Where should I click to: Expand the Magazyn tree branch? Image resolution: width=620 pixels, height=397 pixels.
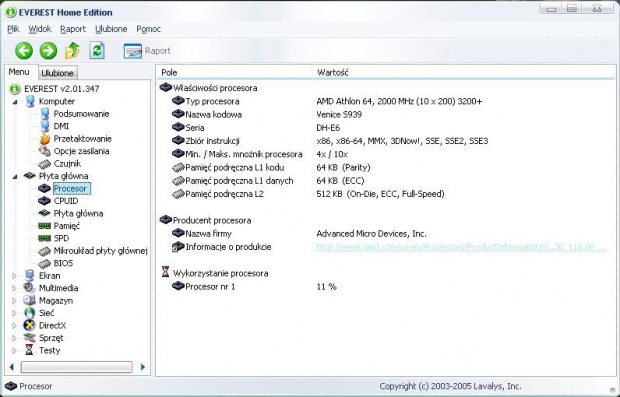click(14, 301)
